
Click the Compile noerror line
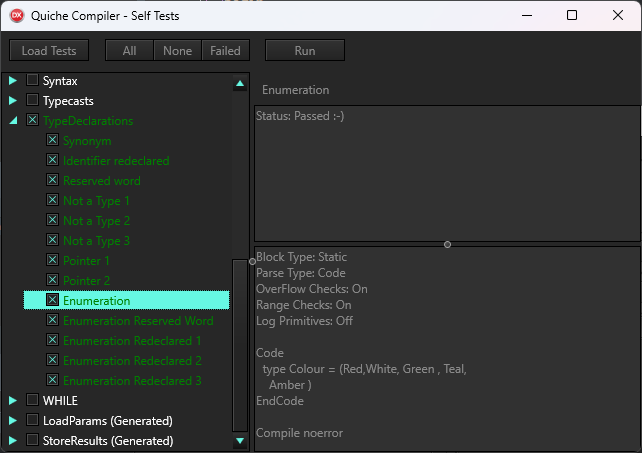299,433
